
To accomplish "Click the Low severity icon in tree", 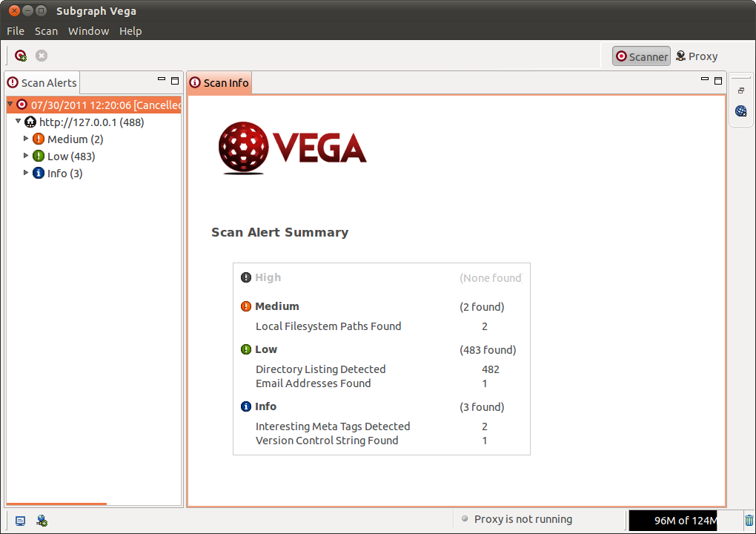I will [39, 156].
